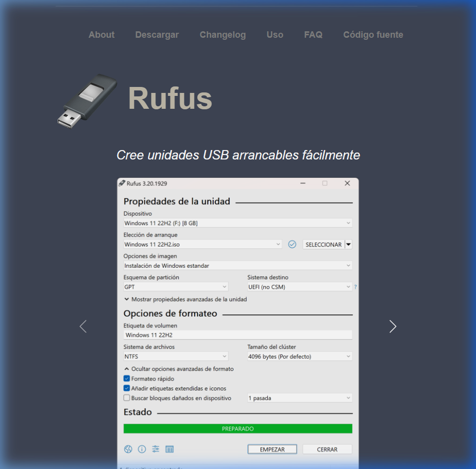Open the log window icon
This screenshot has height=469, width=476.
pyautogui.click(x=169, y=449)
